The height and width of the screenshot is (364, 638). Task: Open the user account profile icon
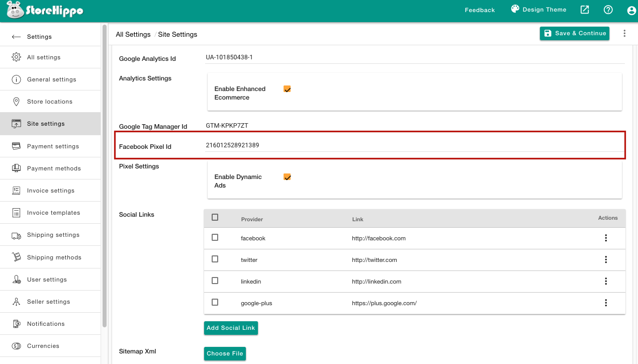[632, 10]
